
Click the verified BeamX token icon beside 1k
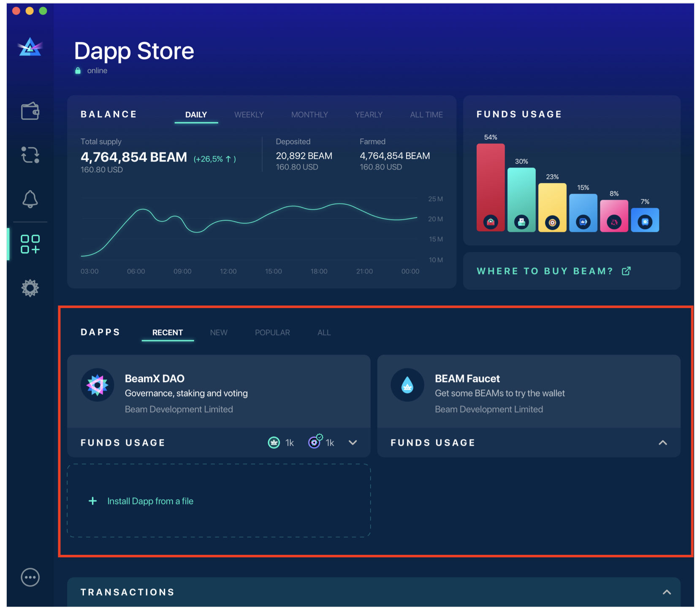[x=314, y=442]
